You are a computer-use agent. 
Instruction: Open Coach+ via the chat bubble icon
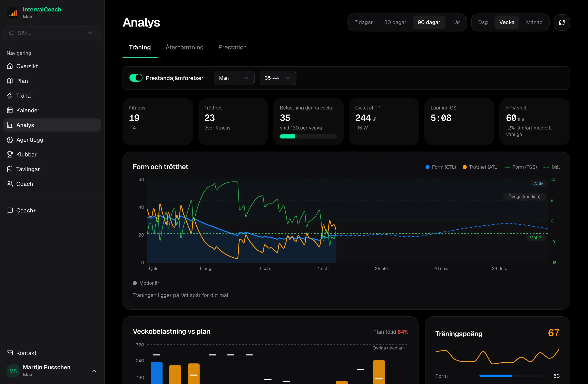pos(10,210)
